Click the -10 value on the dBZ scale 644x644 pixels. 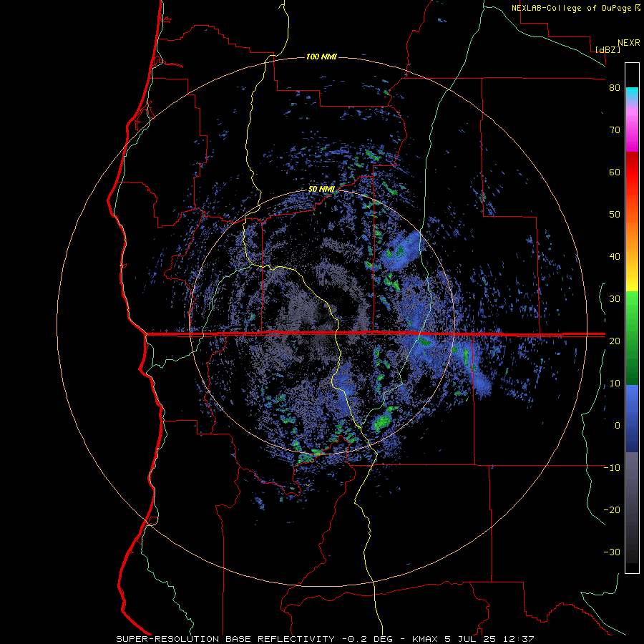tap(612, 468)
